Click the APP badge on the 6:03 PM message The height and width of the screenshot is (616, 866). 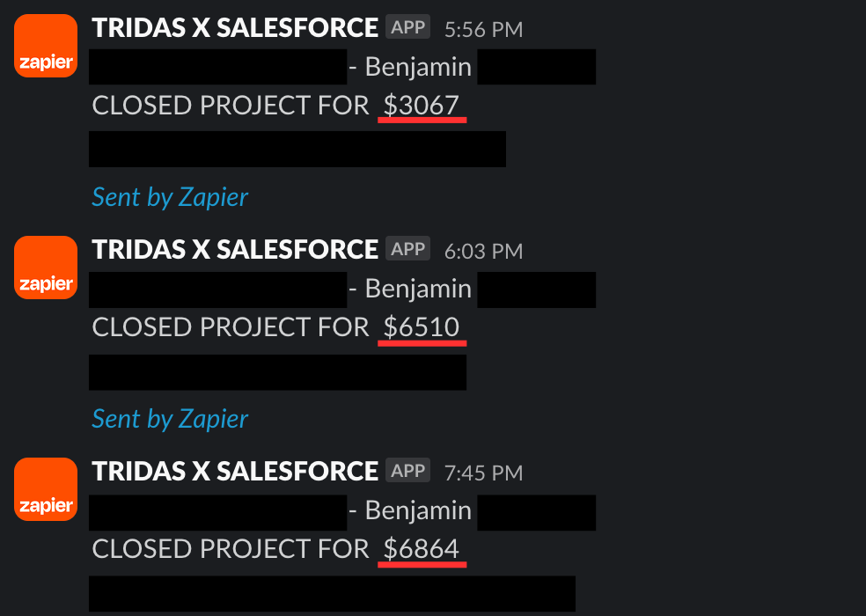click(x=407, y=249)
